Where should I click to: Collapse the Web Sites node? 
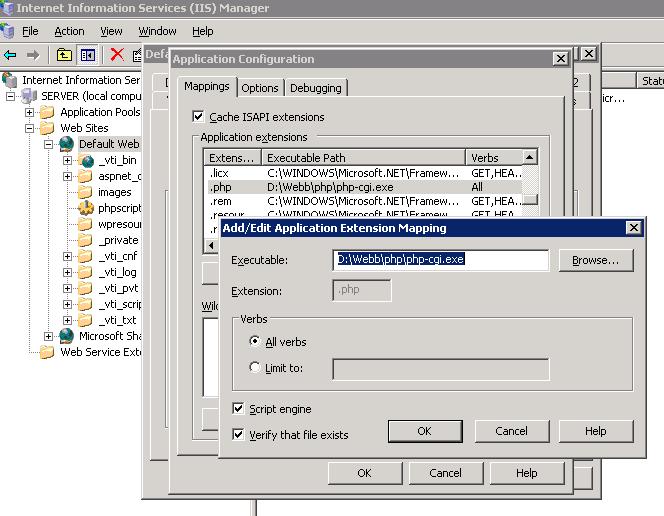coord(29,128)
